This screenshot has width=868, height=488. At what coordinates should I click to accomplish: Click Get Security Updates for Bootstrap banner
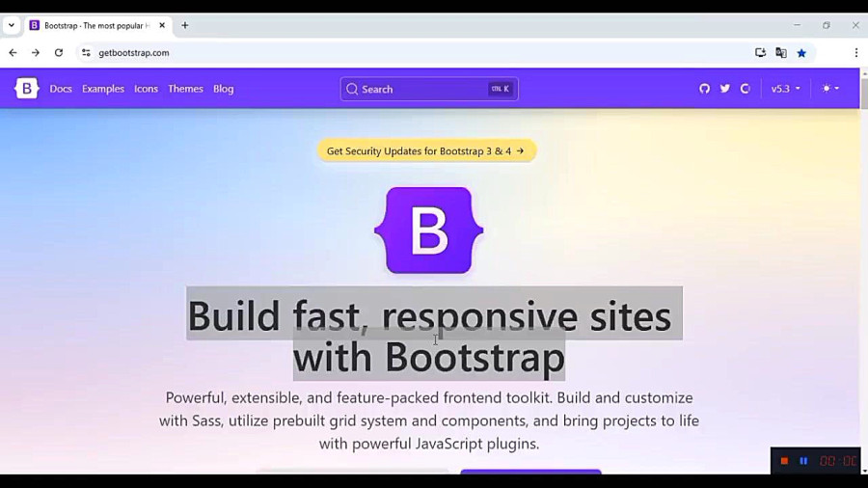pos(426,151)
